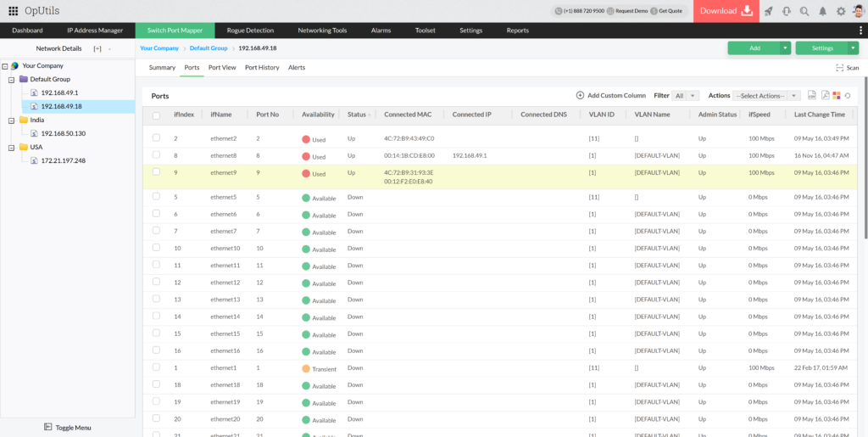Viewport: 868px width, 437px height.
Task: Select the checkbox for the ethernet1 row
Action: click(x=156, y=367)
